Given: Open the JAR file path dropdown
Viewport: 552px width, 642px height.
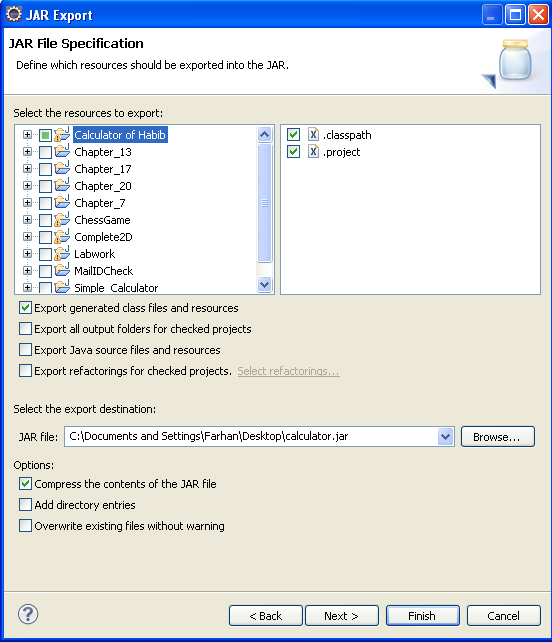Looking at the screenshot, I should pos(445,436).
